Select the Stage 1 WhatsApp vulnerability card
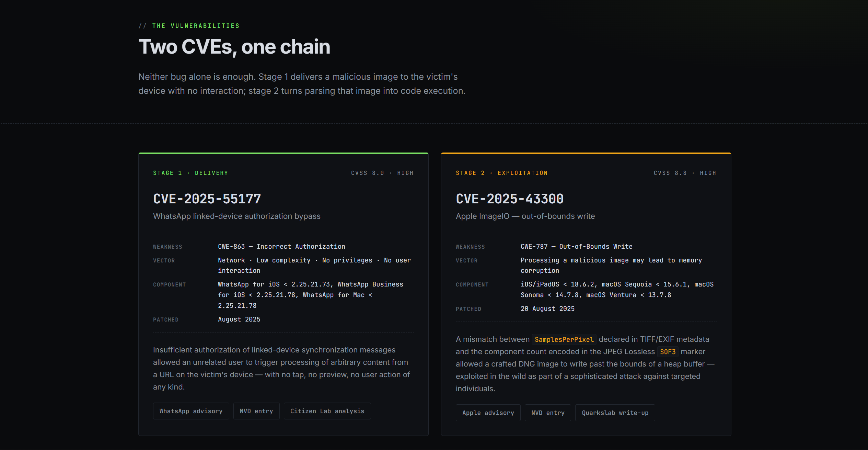868x450 pixels. (x=283, y=295)
